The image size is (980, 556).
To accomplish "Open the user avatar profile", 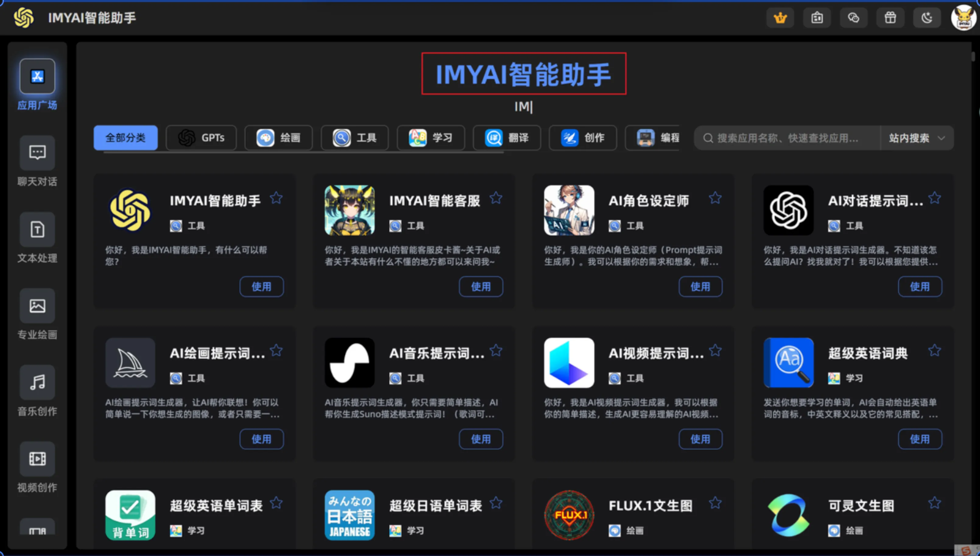I will (964, 18).
